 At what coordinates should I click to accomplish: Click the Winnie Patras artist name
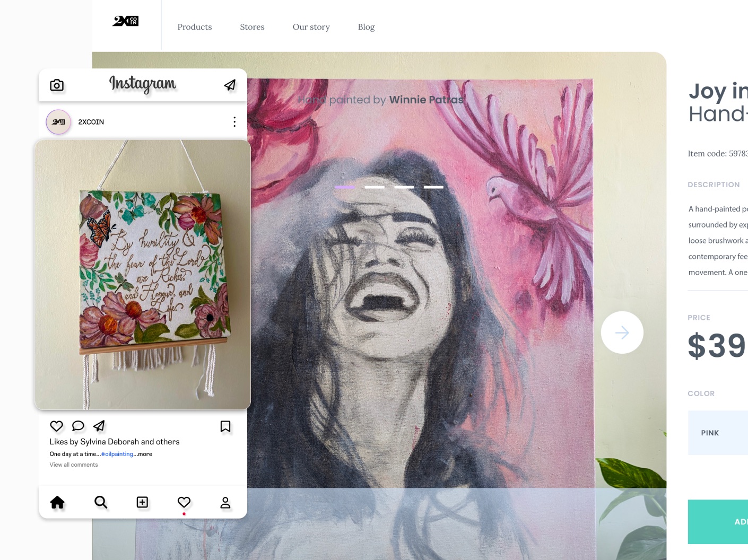(427, 100)
